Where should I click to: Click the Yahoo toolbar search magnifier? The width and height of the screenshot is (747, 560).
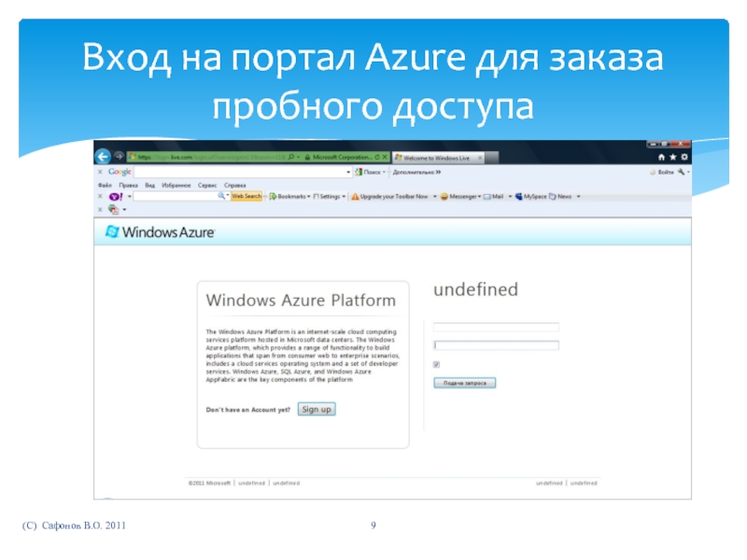(x=221, y=196)
